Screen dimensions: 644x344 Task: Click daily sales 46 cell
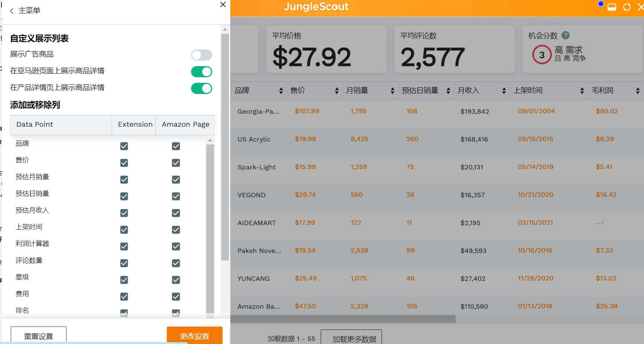coord(410,278)
